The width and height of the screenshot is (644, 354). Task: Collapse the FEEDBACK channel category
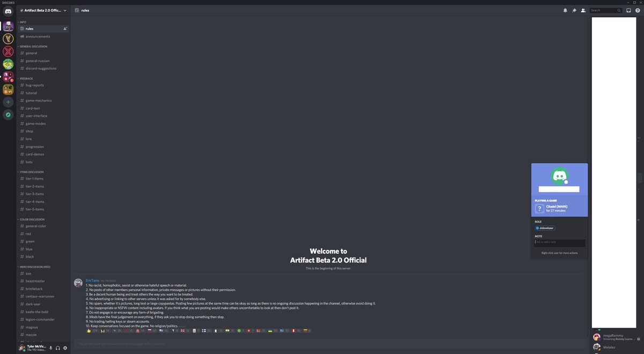tap(26, 78)
